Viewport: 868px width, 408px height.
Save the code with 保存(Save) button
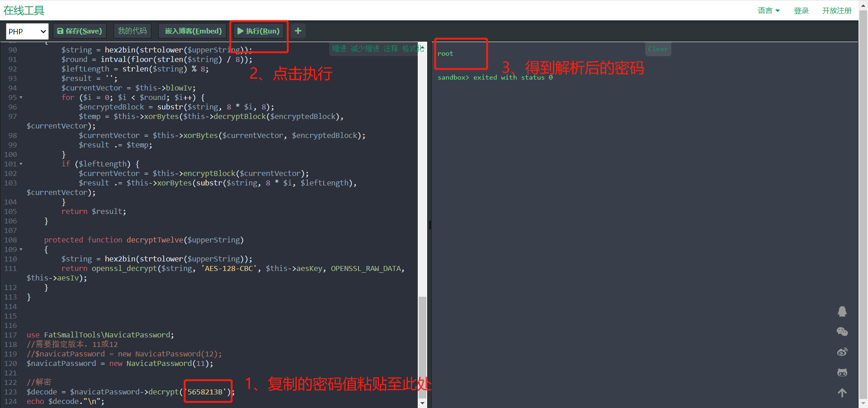click(80, 31)
